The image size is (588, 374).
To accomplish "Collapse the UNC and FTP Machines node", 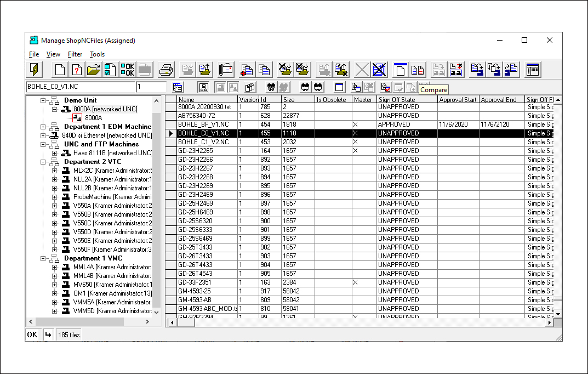I will (x=43, y=144).
